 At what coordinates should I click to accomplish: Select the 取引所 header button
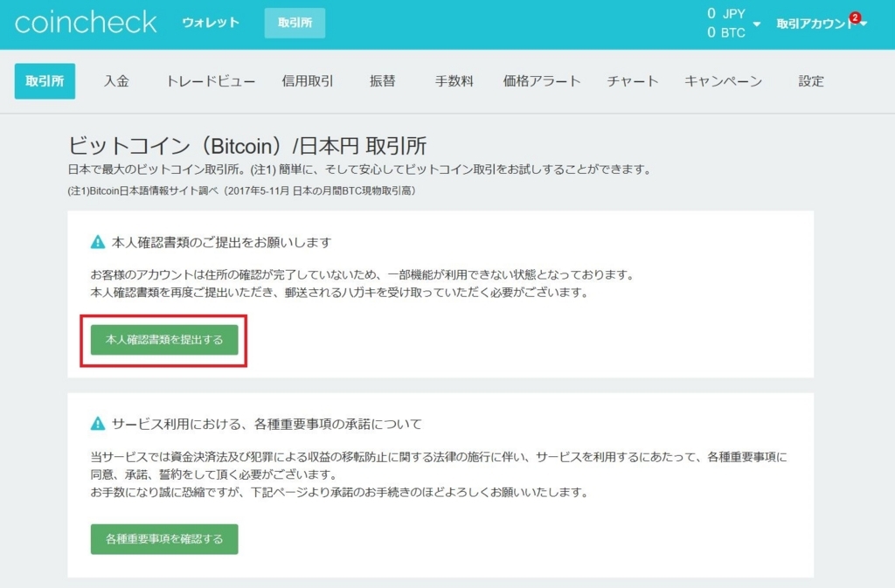point(295,23)
